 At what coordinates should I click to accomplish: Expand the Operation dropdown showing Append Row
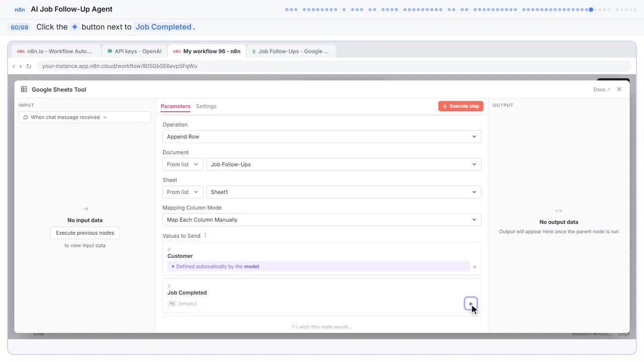point(322,137)
